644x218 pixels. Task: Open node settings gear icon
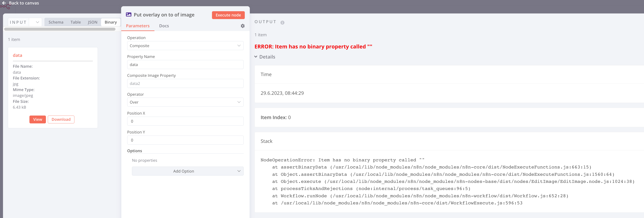tap(243, 26)
